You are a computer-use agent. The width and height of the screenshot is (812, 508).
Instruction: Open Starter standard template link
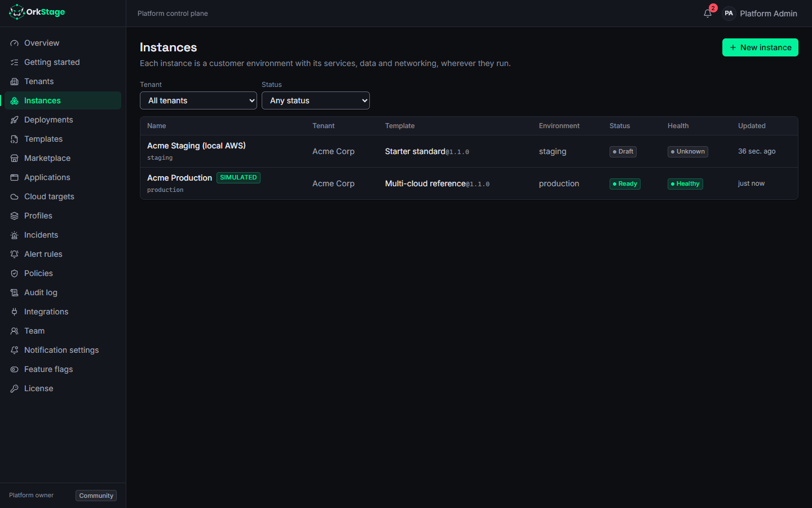[x=415, y=151]
